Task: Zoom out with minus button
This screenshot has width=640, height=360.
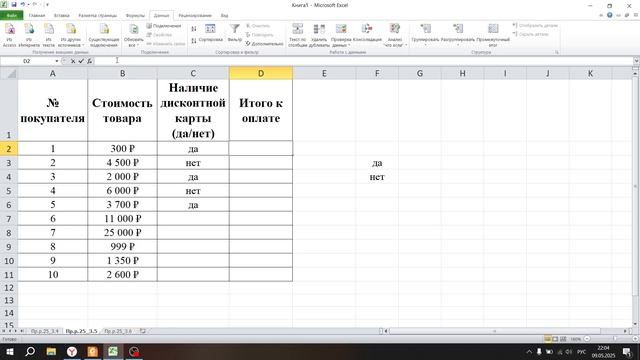Action: click(587, 339)
